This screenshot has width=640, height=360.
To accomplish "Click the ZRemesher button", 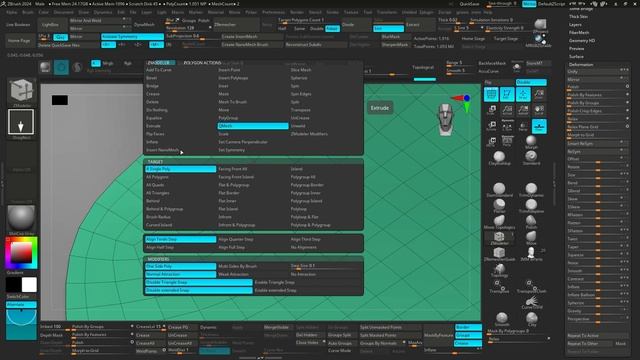I will pos(236,24).
